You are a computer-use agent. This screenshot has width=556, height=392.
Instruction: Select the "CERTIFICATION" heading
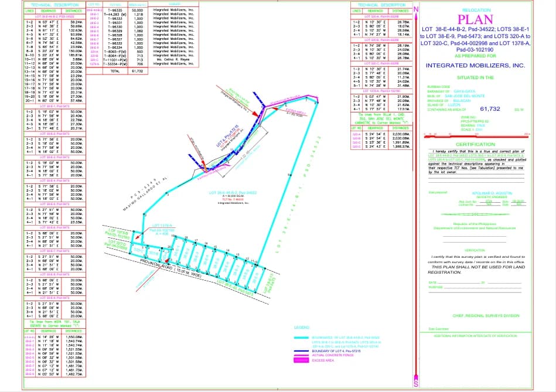[475, 144]
